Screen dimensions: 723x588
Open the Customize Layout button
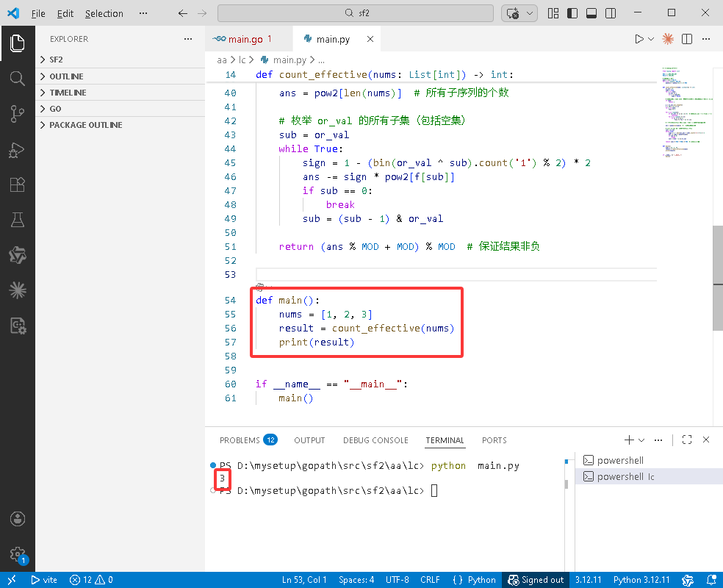[553, 13]
